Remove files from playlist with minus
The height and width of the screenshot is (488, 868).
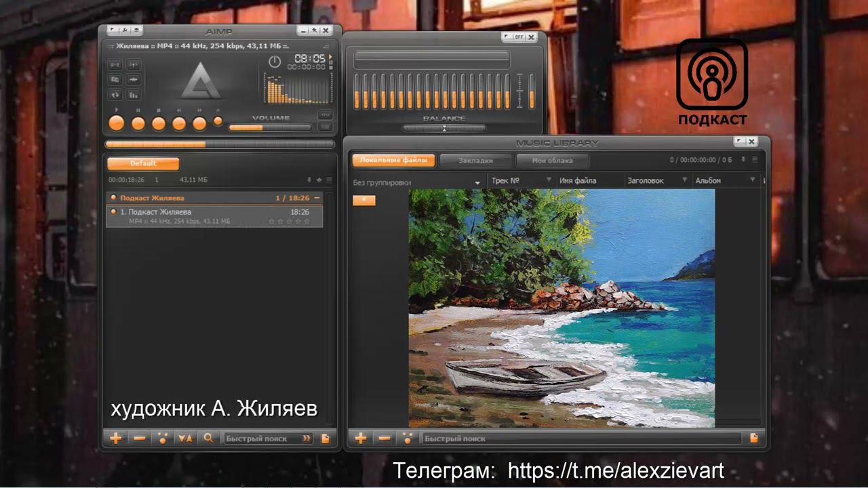140,439
